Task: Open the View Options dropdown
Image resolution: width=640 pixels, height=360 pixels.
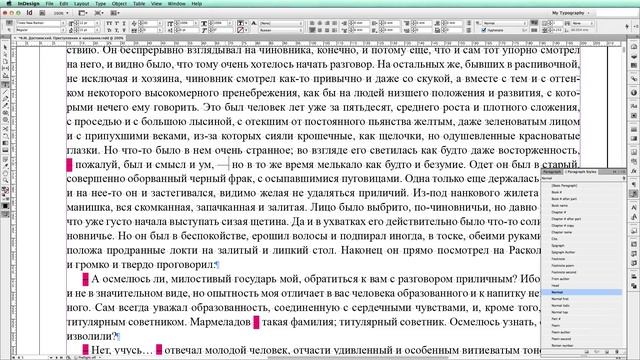Action: 83,13
